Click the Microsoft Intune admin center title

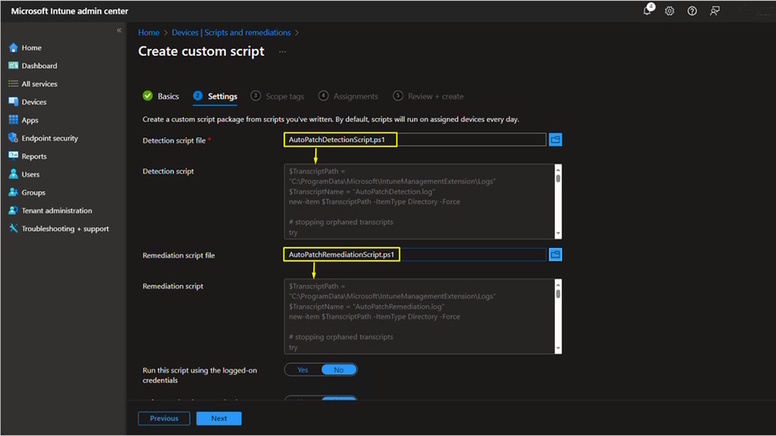coord(69,11)
